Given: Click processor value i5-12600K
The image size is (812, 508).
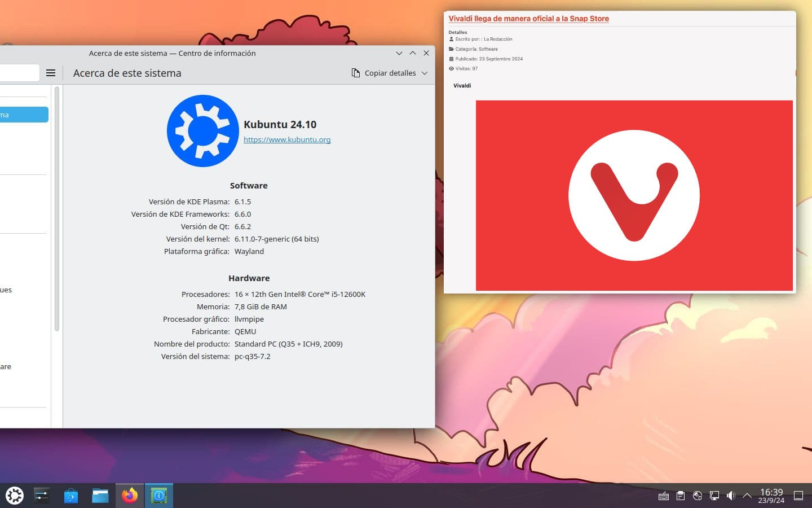Looking at the screenshot, I should pyautogui.click(x=300, y=294).
